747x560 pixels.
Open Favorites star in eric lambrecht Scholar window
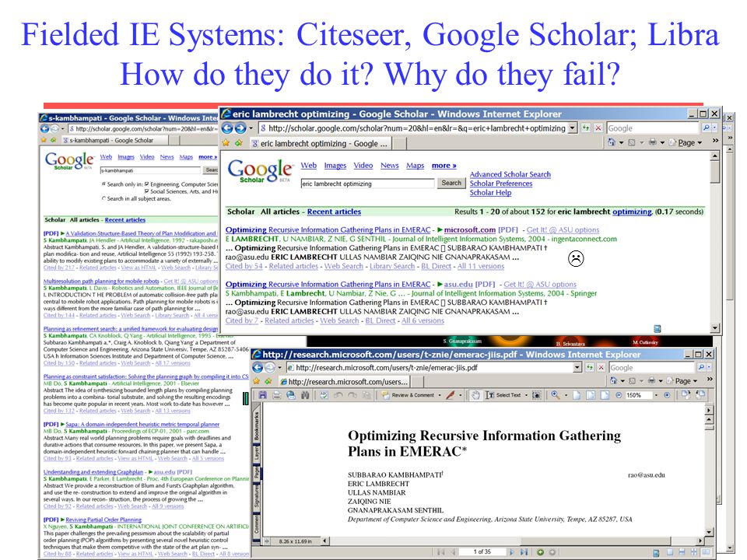click(x=226, y=143)
